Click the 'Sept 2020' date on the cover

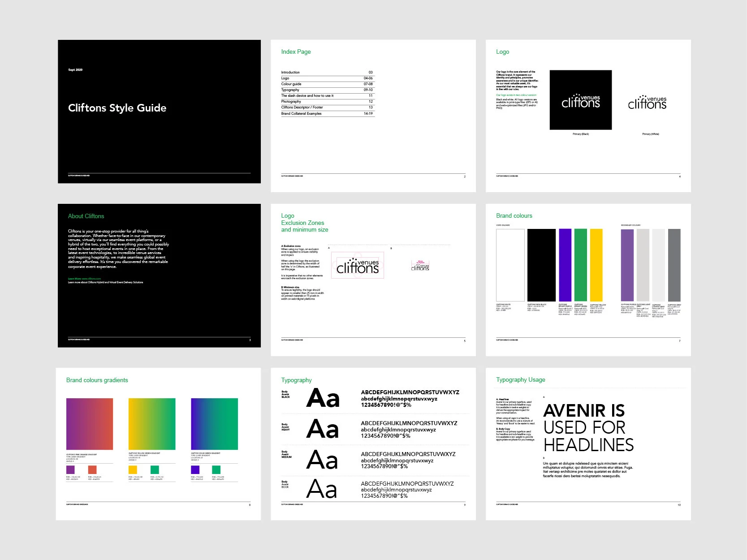[x=75, y=70]
